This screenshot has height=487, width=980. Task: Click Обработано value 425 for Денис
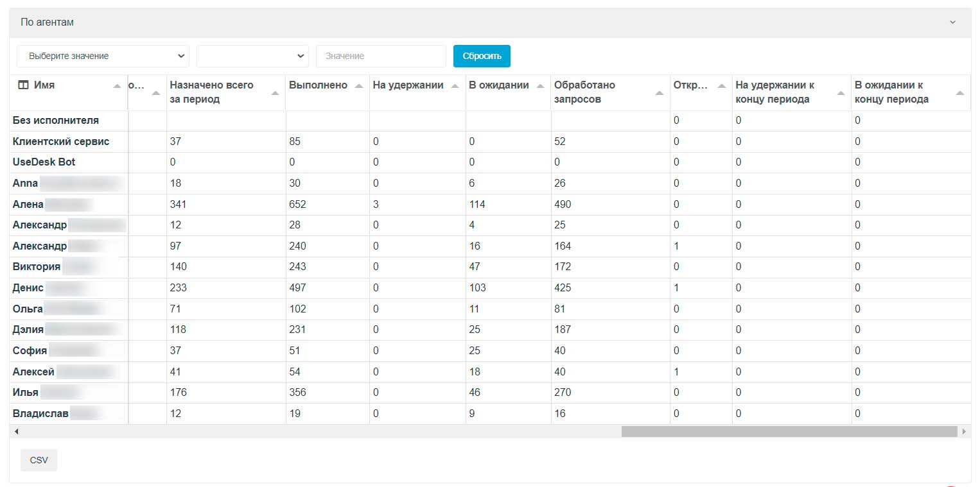[563, 287]
